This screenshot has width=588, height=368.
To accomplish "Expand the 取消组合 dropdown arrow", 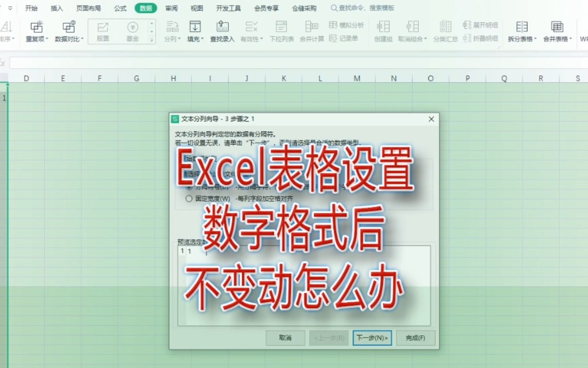I will tap(425, 39).
